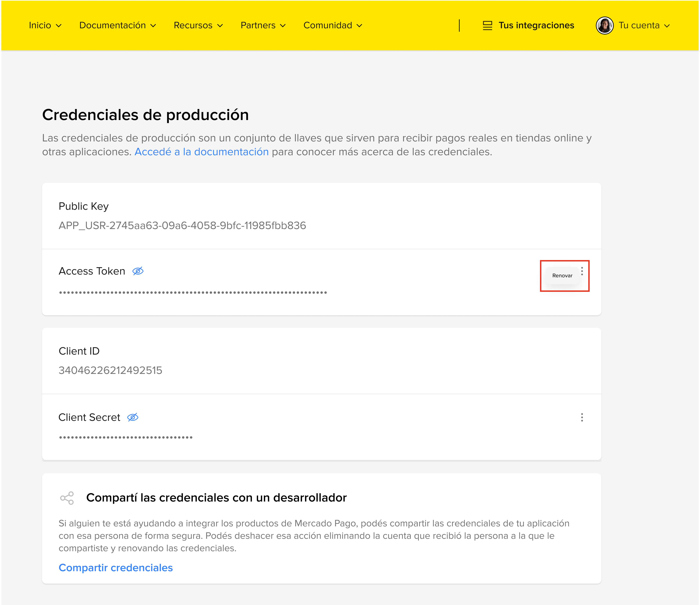Expand the Partners chevron arrow

(283, 26)
